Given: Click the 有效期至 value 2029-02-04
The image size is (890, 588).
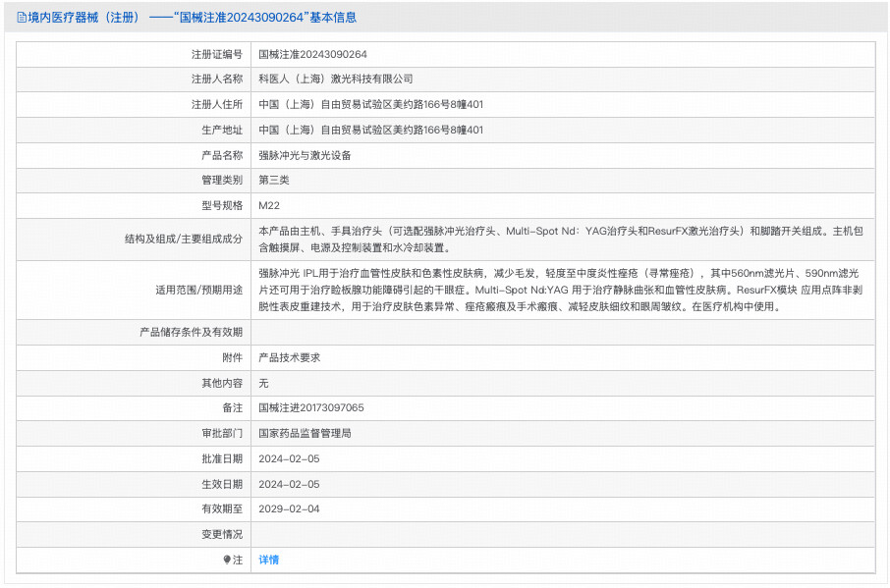Looking at the screenshot, I should point(289,509).
